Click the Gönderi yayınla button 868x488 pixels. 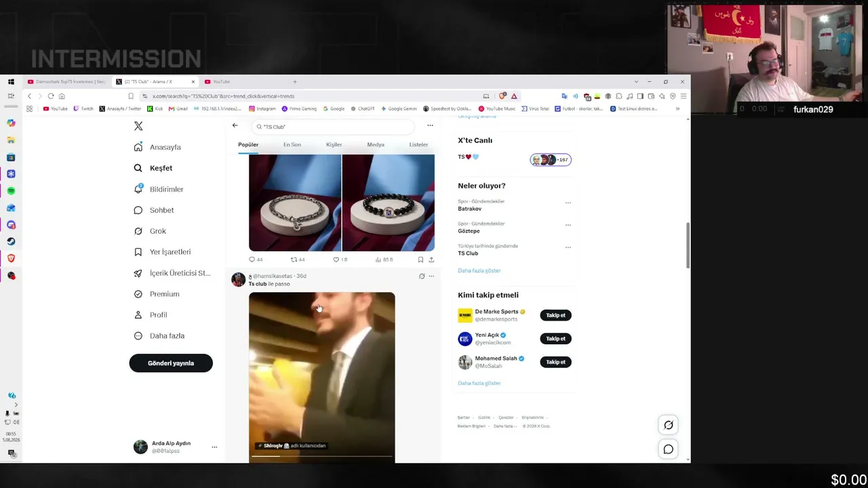(171, 363)
